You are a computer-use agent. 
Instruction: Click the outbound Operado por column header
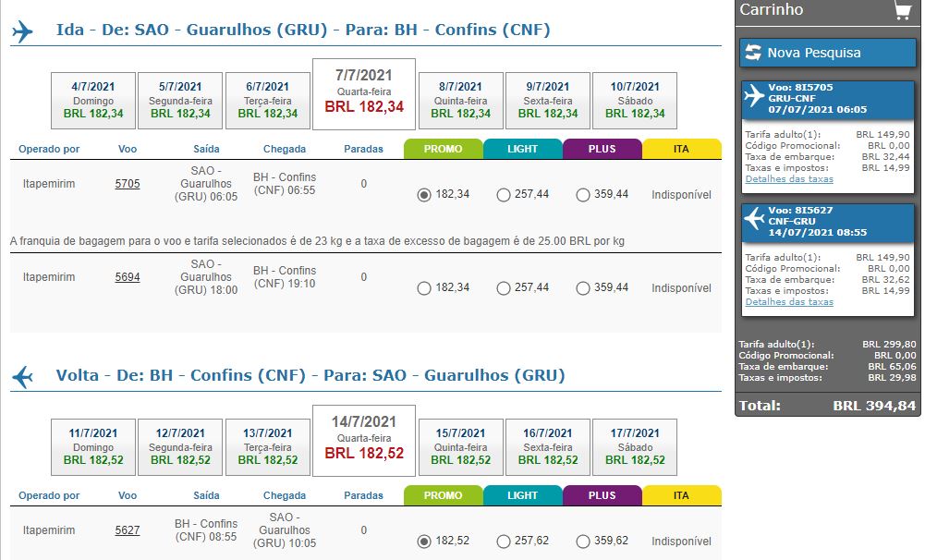(49, 149)
